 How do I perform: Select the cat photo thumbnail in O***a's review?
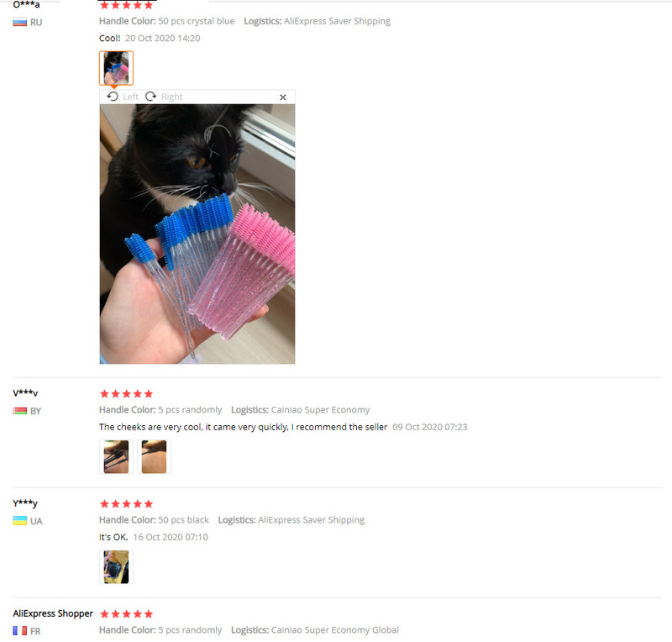116,68
